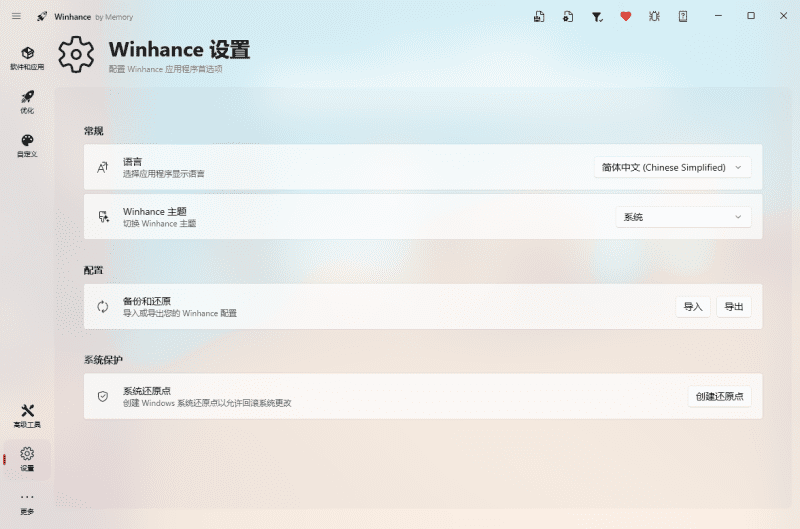
Task: Click the bug report icon
Action: coord(654,16)
